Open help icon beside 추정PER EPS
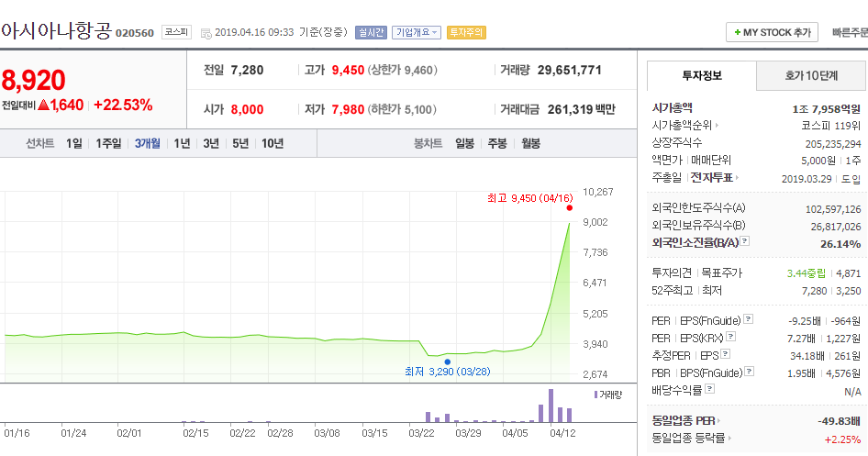This screenshot has width=868, height=456. tap(725, 353)
